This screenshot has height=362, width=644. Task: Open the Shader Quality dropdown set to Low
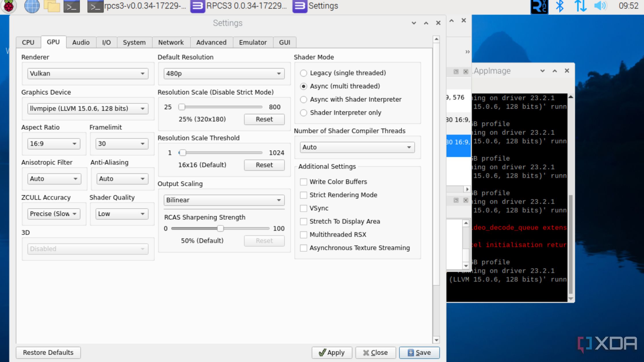point(122,214)
